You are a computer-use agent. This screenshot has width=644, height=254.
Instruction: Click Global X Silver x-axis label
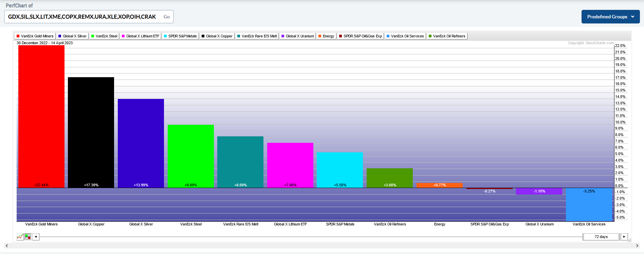[141, 224]
